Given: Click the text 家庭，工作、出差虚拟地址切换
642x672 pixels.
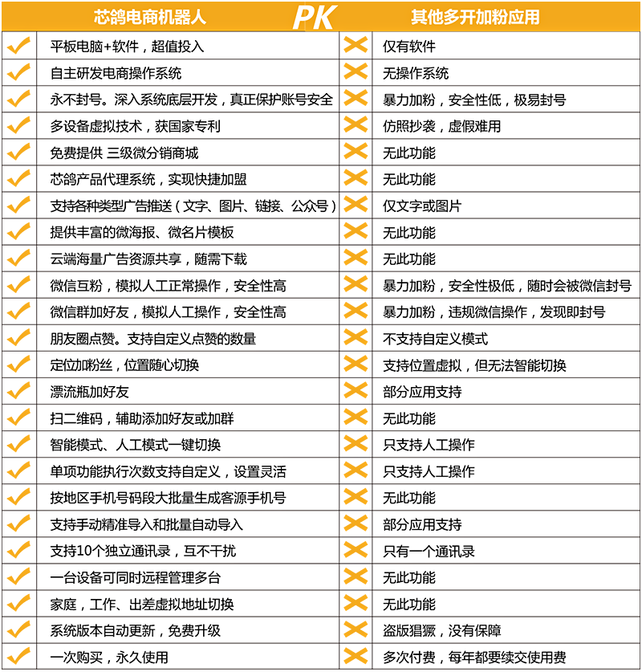Looking at the screenshot, I should pyautogui.click(x=142, y=605).
